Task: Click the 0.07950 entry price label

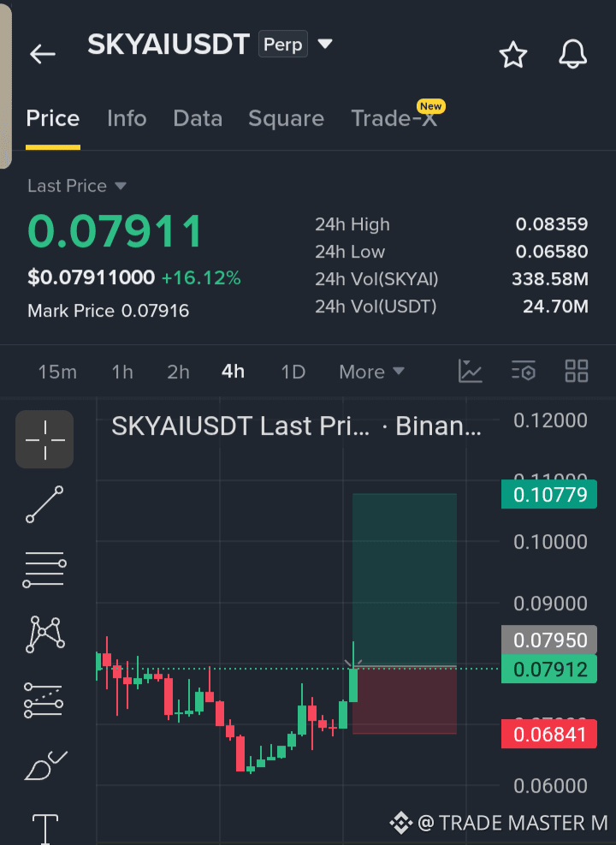Action: (549, 640)
